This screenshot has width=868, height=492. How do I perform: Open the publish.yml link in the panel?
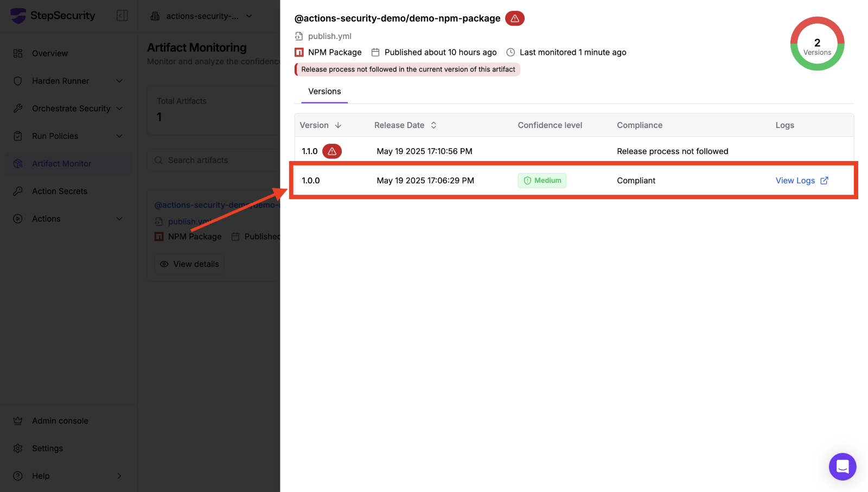click(x=330, y=36)
